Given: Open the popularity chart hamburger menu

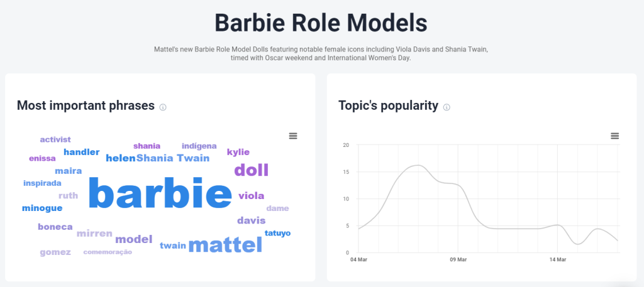Looking at the screenshot, I should (x=614, y=136).
